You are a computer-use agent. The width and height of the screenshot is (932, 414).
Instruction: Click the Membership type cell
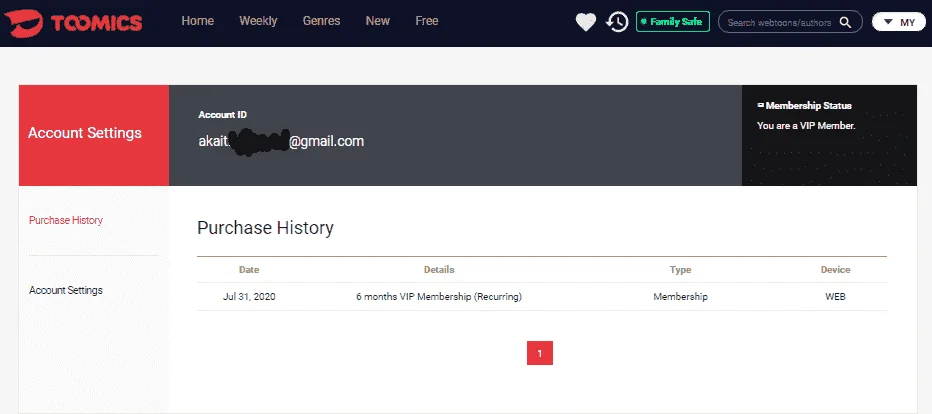pos(681,296)
